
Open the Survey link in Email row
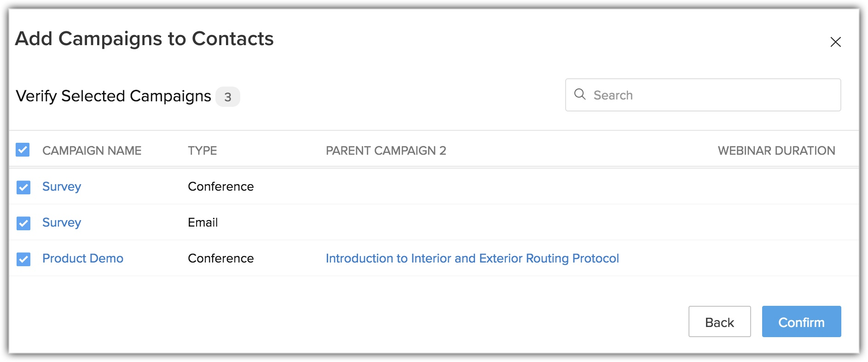62,222
